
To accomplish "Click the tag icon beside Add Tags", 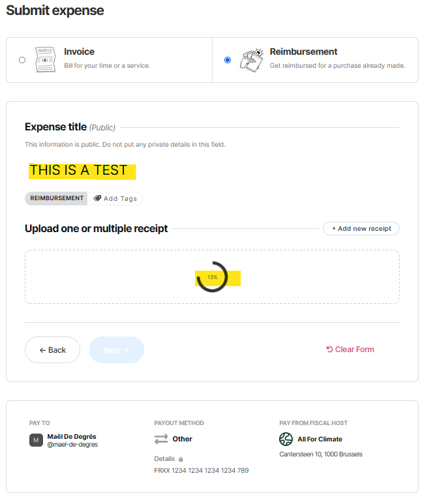I will click(97, 198).
